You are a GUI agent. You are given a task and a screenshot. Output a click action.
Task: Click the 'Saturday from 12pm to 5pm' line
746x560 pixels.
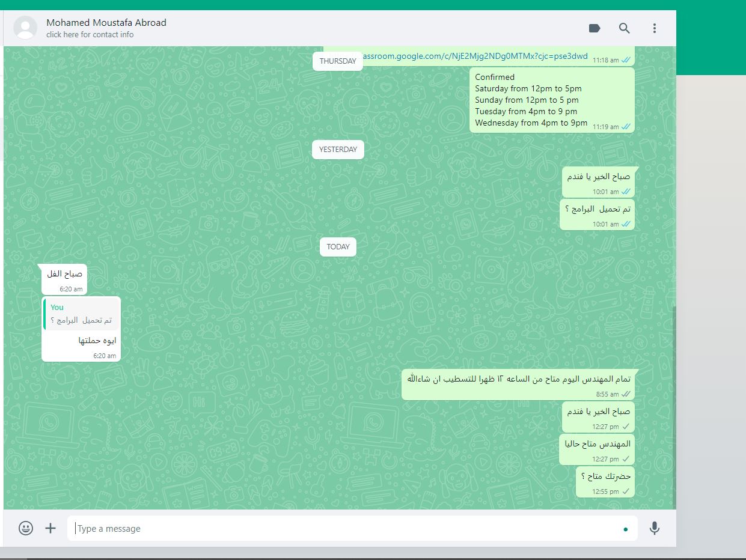point(528,88)
